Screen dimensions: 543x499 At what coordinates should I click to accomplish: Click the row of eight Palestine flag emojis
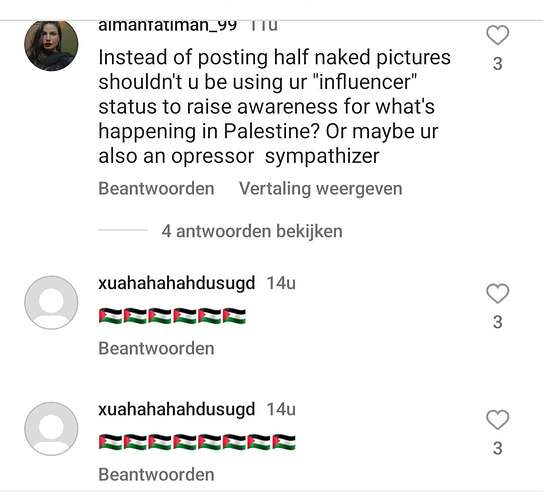coord(197,442)
